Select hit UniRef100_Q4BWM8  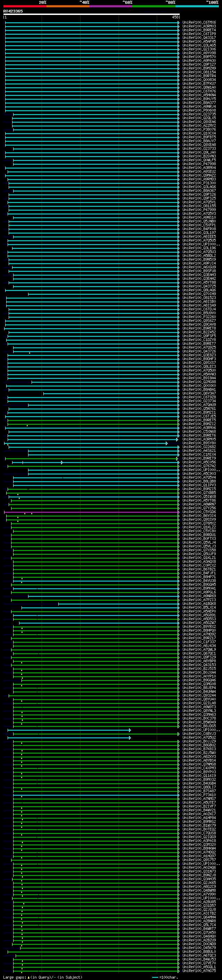pos(199,891)
